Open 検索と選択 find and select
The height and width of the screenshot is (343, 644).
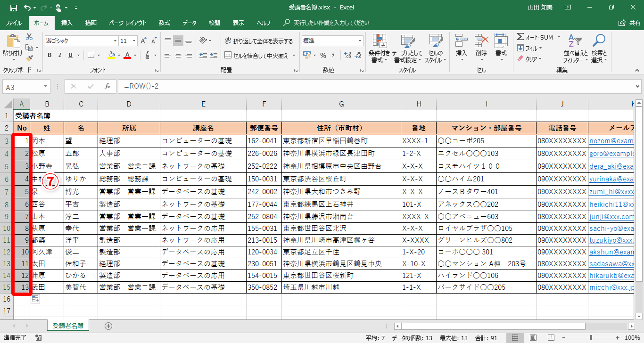click(x=599, y=48)
